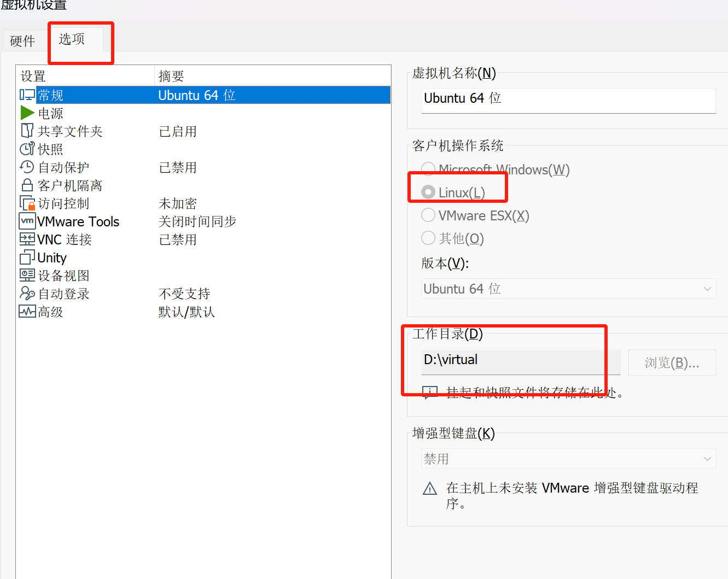Open the 版本 Ubuntu 64 位 dropdown

click(568, 289)
